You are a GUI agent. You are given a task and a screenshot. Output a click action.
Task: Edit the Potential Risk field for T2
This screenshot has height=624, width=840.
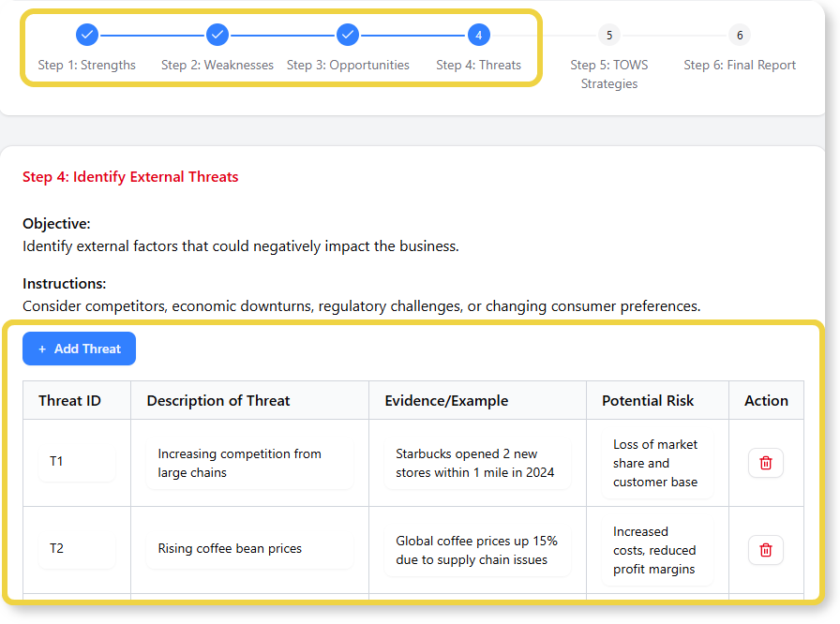pyautogui.click(x=656, y=550)
